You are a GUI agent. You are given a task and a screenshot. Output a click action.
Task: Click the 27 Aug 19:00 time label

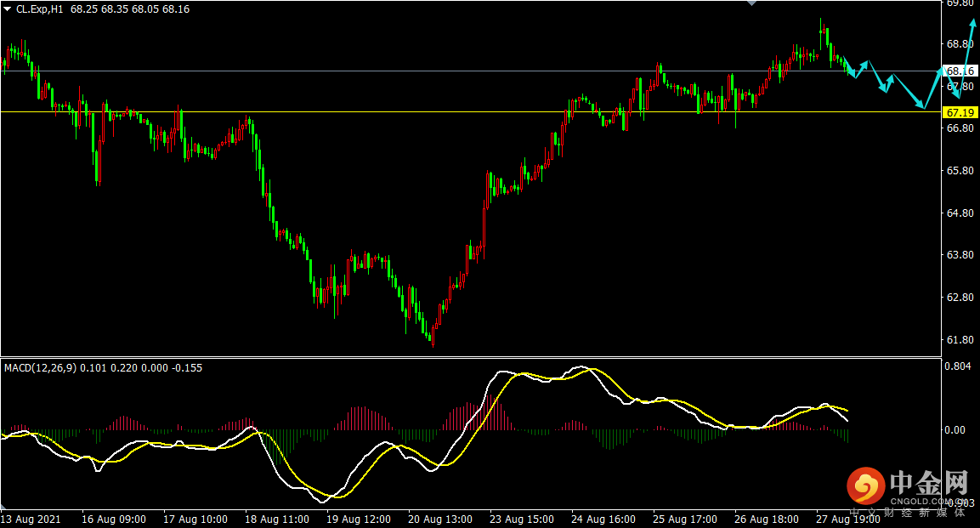click(848, 519)
